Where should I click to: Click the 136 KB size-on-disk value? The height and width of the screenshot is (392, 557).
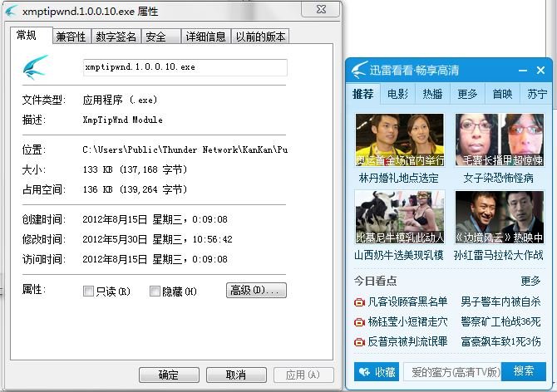(135, 189)
